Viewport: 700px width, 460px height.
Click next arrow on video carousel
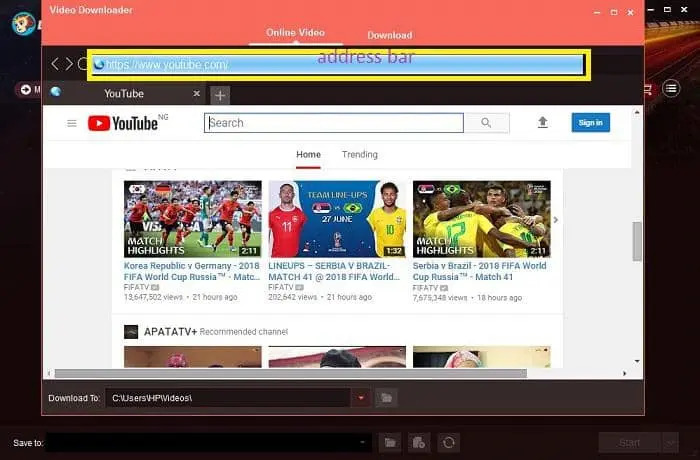(556, 219)
